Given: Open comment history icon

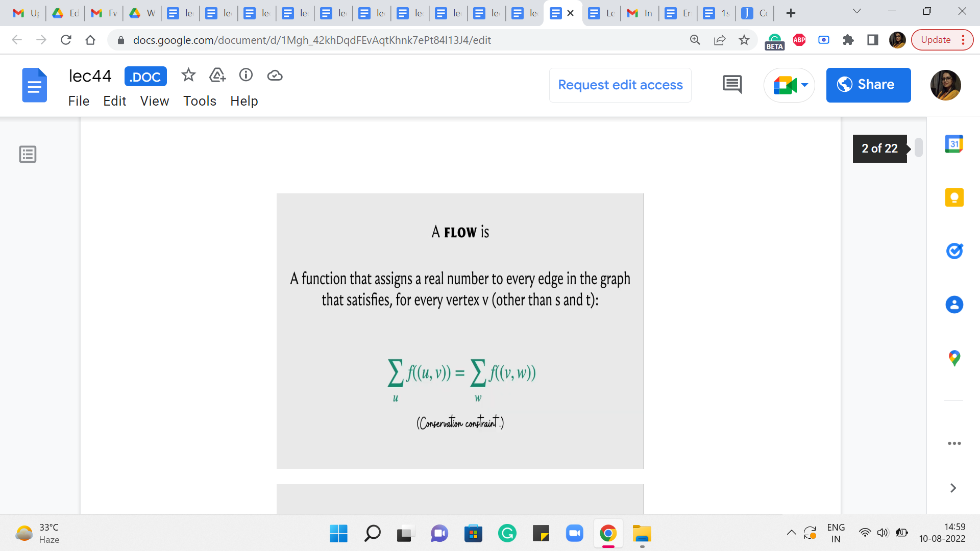Looking at the screenshot, I should click(x=732, y=85).
